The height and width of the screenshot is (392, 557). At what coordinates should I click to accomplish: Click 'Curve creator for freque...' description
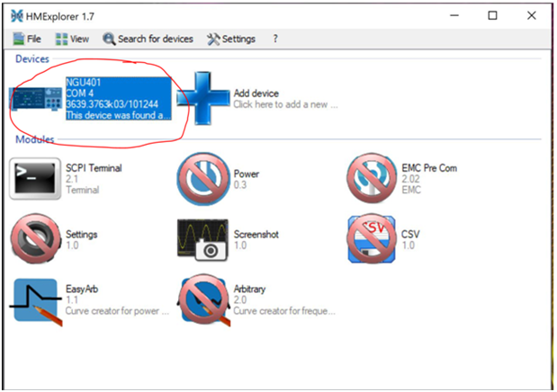tap(284, 311)
